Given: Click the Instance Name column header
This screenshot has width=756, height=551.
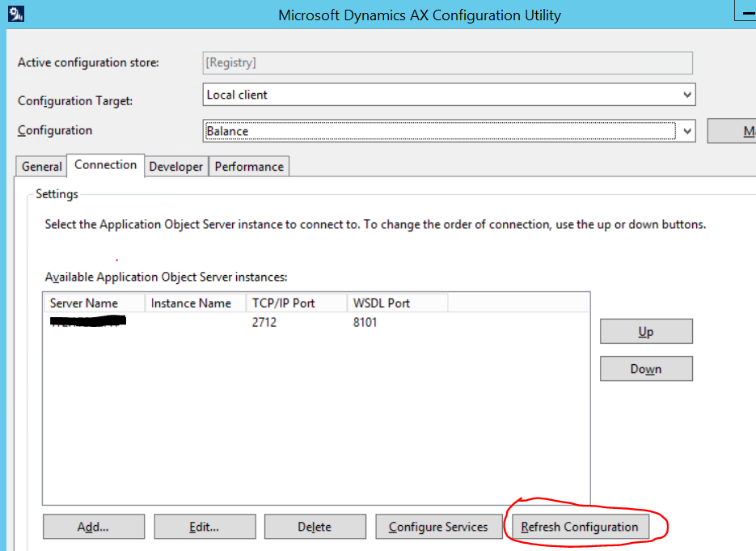Looking at the screenshot, I should (x=196, y=303).
